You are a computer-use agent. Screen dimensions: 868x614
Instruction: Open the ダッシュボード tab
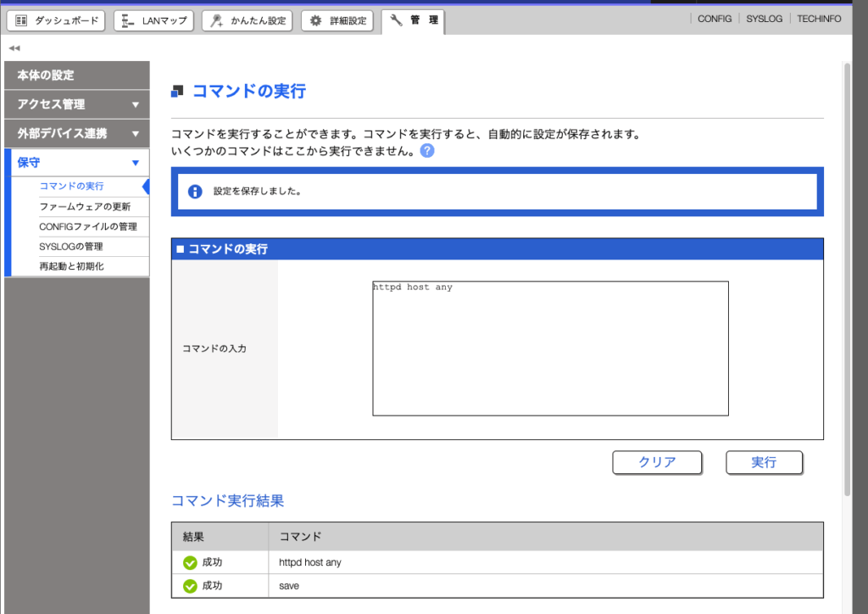[56, 20]
